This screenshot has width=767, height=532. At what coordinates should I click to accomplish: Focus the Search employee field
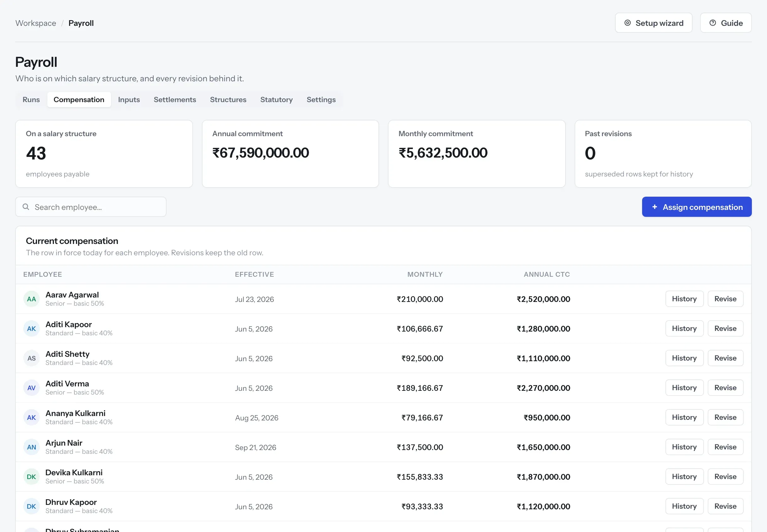(x=91, y=207)
